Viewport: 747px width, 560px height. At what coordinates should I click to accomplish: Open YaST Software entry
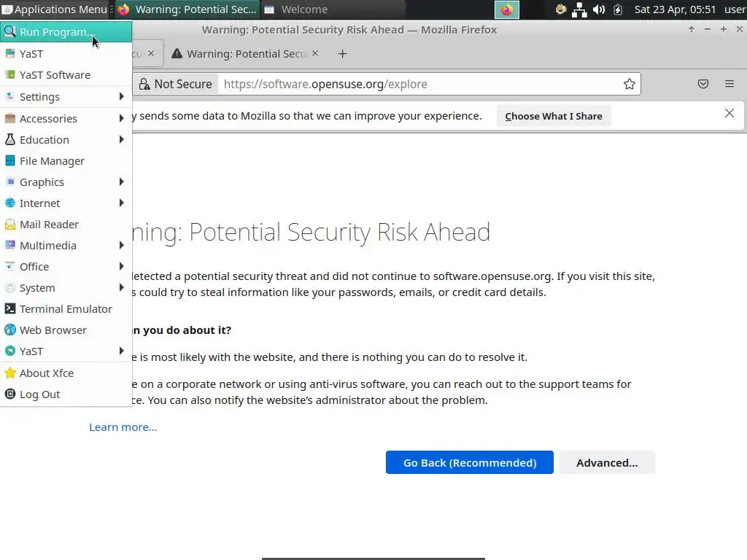tap(66, 75)
